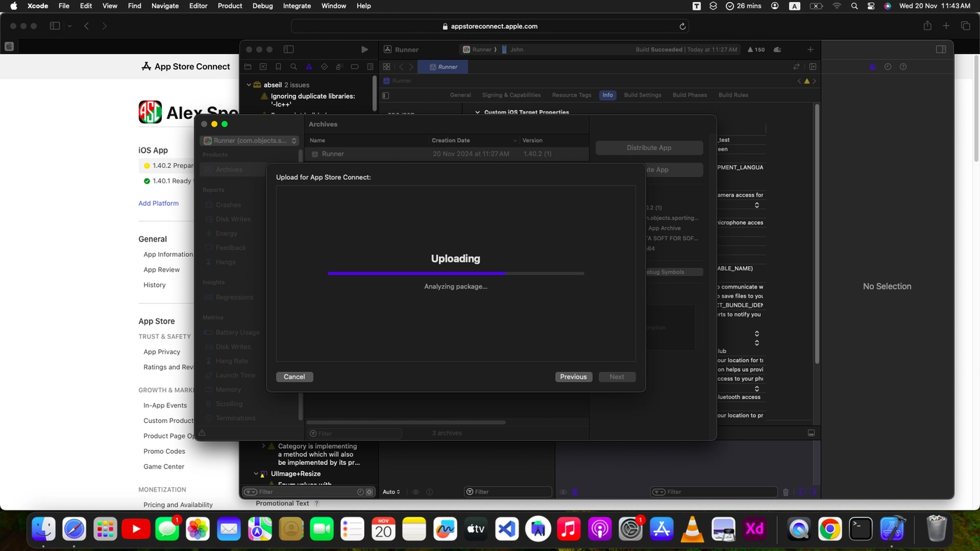Open Adobe XD from Dock
The width and height of the screenshot is (980, 551).
754,529
